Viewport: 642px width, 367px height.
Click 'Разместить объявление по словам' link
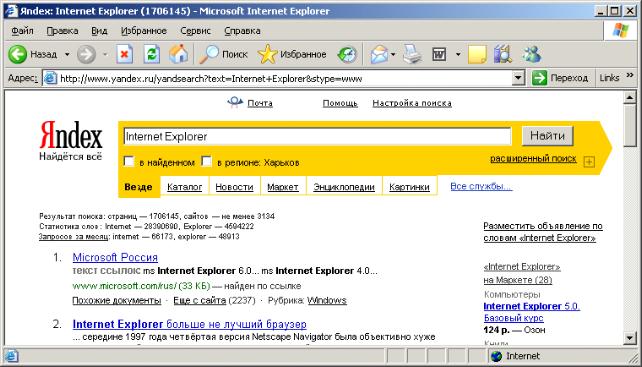pyautogui.click(x=543, y=232)
